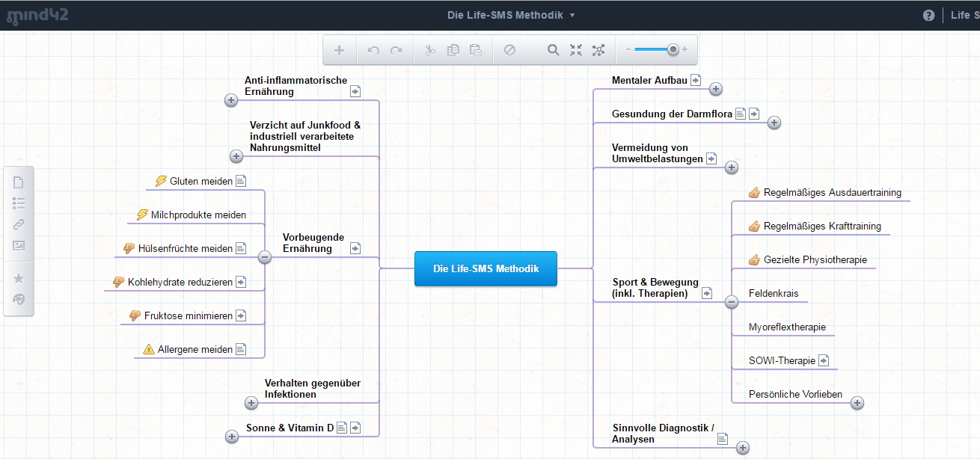Collapse the Vorbeugende Ernährung branch
Image resolution: width=980 pixels, height=459 pixels.
[x=265, y=258]
